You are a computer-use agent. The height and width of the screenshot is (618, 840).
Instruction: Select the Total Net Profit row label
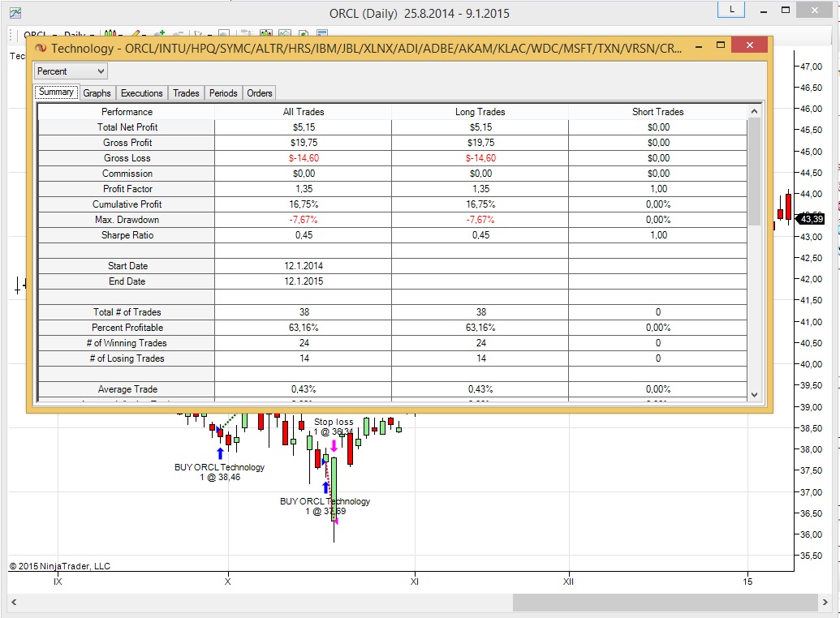coord(127,127)
